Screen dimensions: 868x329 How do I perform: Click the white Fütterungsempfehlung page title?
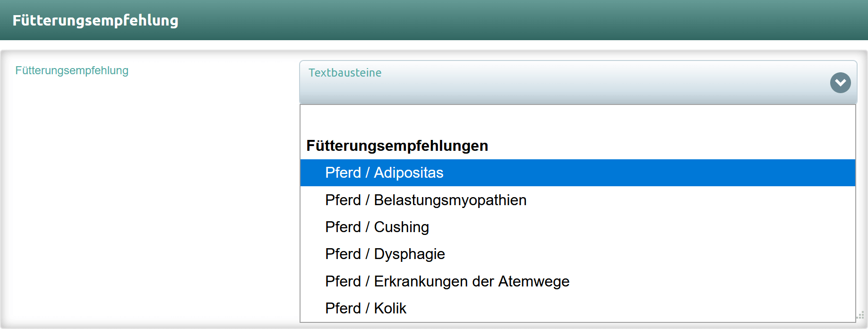[95, 20]
